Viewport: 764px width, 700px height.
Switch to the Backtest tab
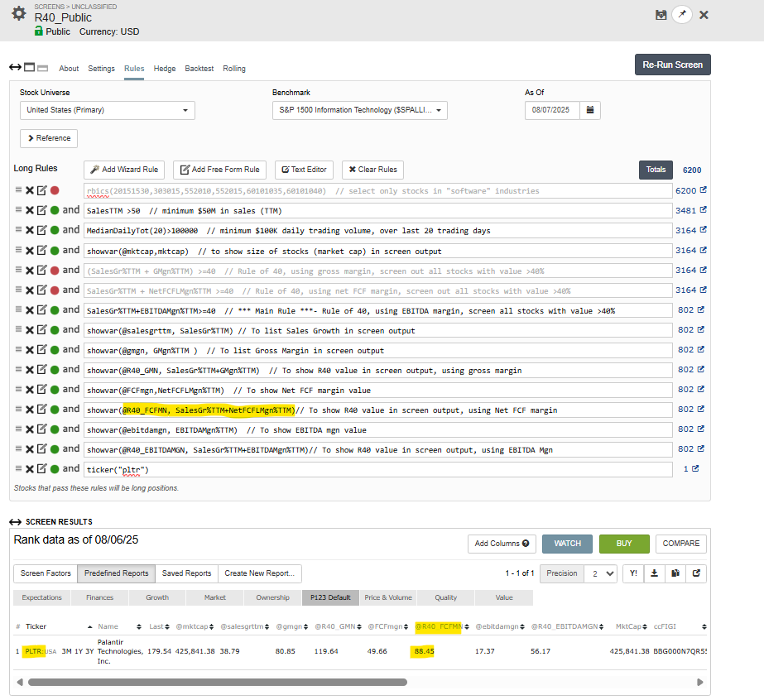point(199,69)
